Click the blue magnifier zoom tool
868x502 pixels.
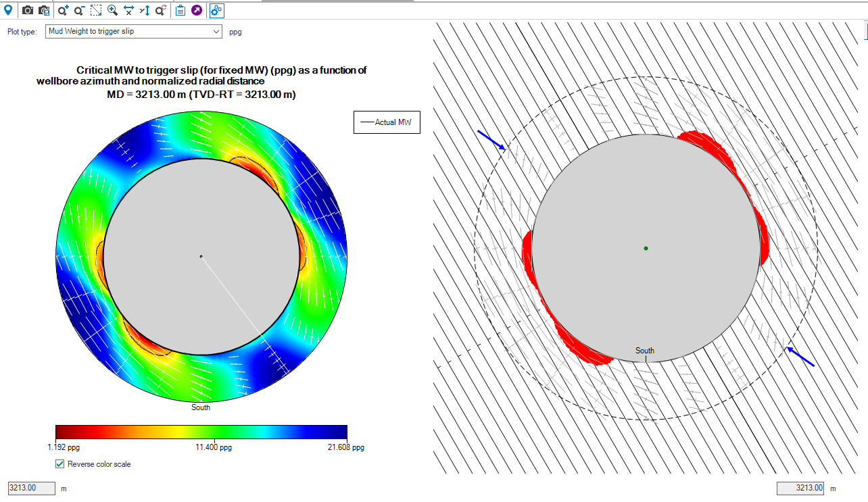coord(112,10)
